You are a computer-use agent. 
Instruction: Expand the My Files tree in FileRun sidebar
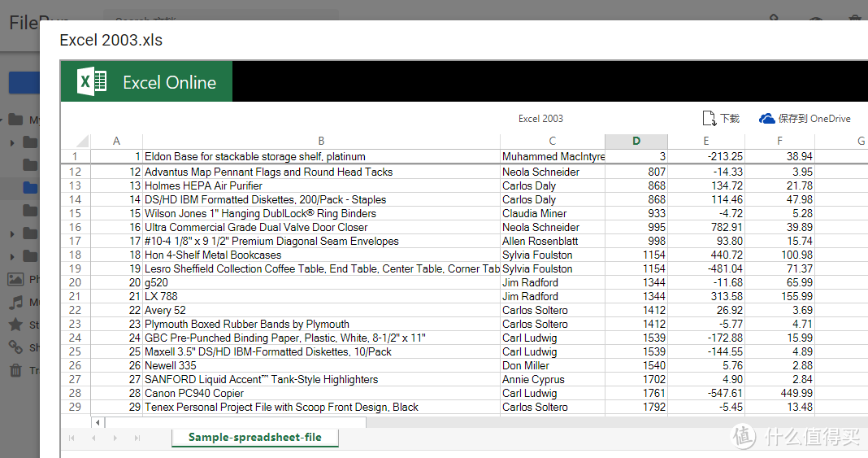point(2,120)
